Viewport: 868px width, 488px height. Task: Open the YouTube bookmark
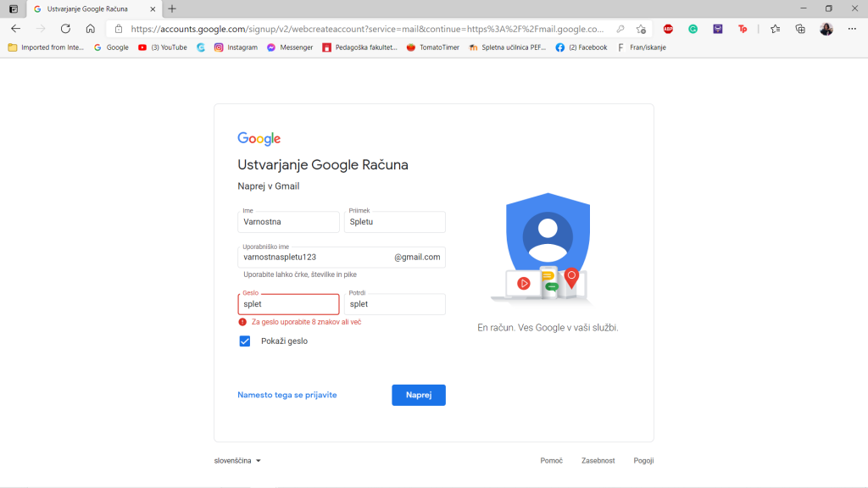click(163, 47)
